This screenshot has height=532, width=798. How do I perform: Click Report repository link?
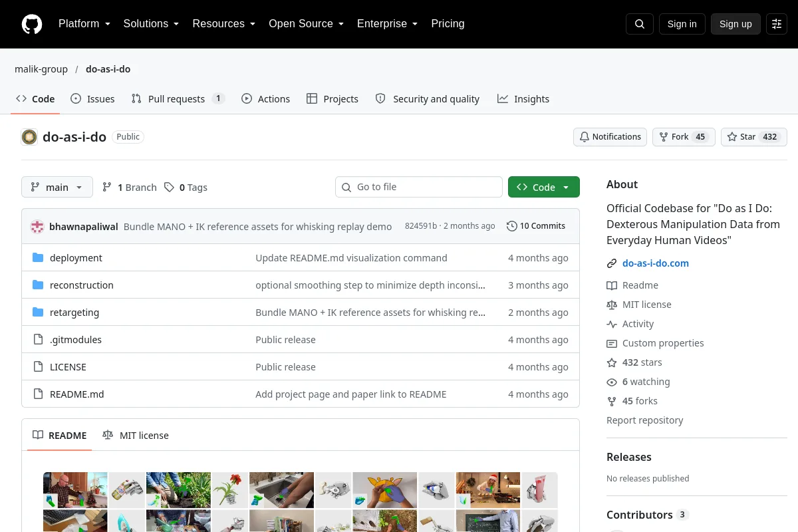point(644,420)
